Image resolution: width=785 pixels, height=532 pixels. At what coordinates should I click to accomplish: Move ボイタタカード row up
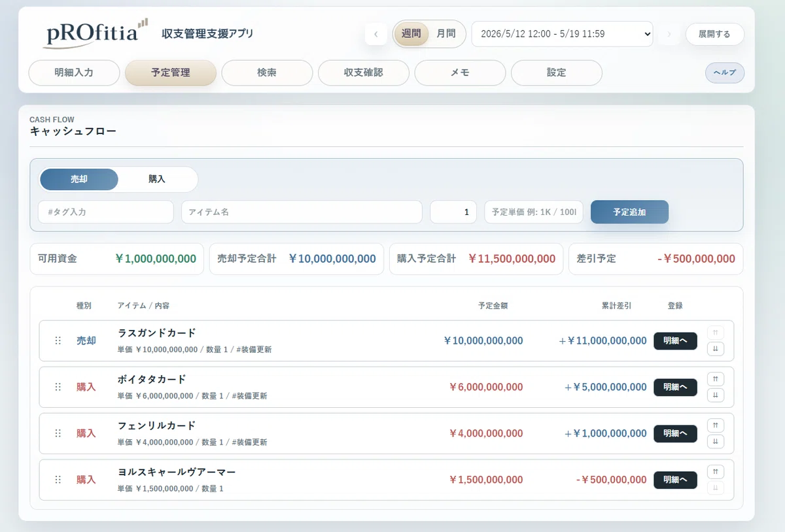point(716,379)
